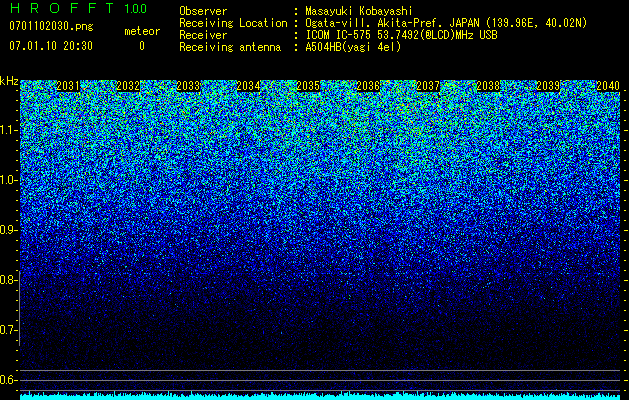Select the ICOM IC-575 receiver details

tap(401, 35)
